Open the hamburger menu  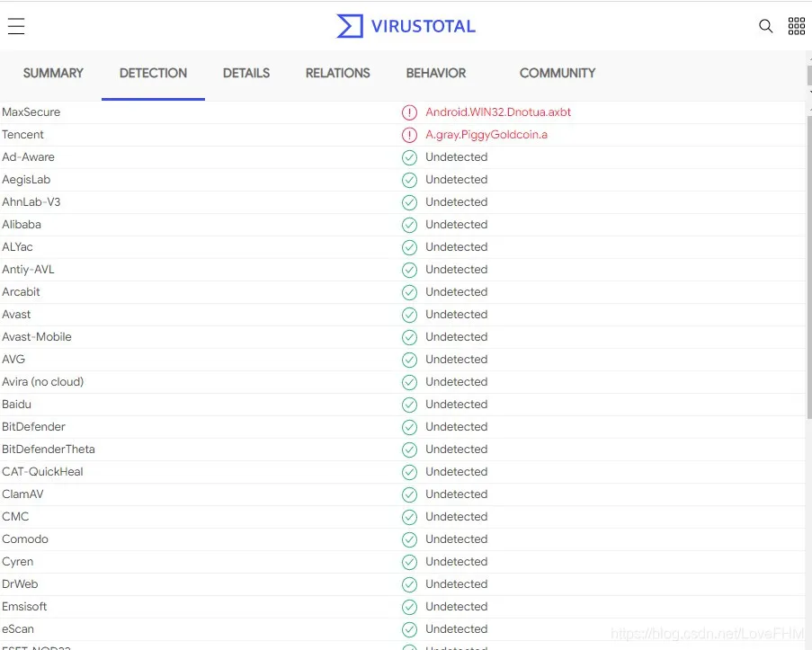point(16,26)
